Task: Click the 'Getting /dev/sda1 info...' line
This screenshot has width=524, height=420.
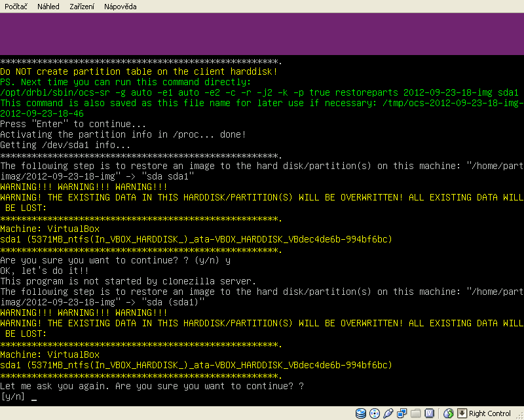Action: 65,145
